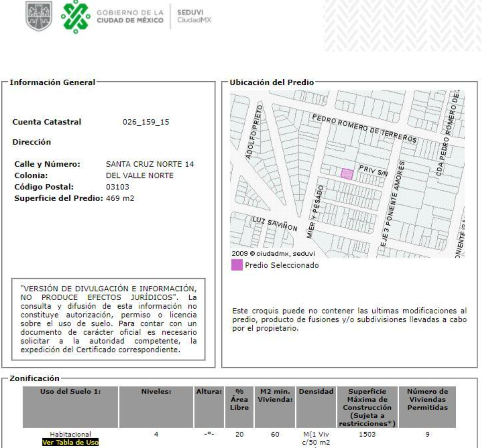Screen dimensions: 496x448
Task: Click the SEDUVI CiudadMX header text
Action: 194,16
